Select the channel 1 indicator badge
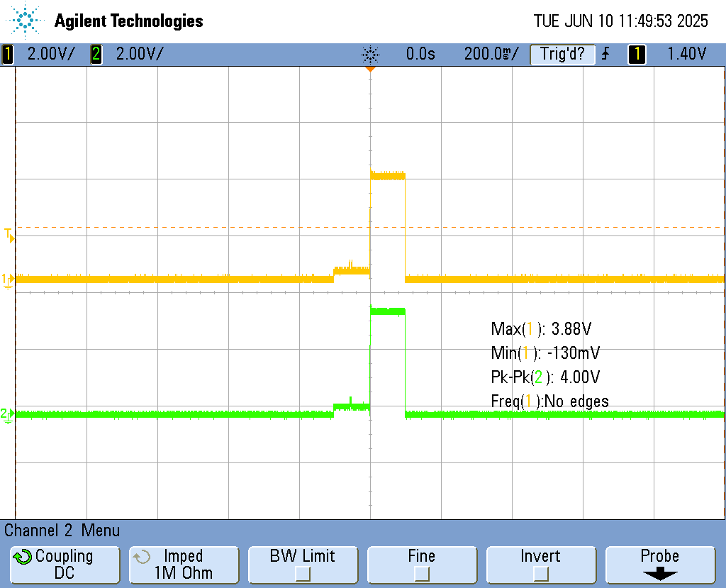 click(x=7, y=54)
